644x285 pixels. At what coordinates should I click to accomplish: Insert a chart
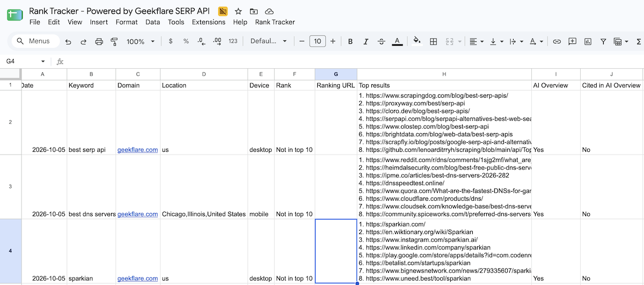(x=588, y=41)
